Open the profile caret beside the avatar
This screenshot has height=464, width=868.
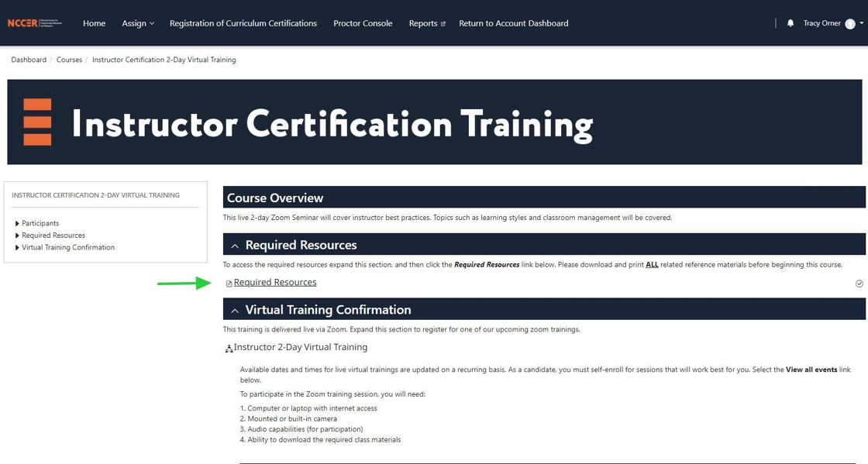click(x=862, y=22)
